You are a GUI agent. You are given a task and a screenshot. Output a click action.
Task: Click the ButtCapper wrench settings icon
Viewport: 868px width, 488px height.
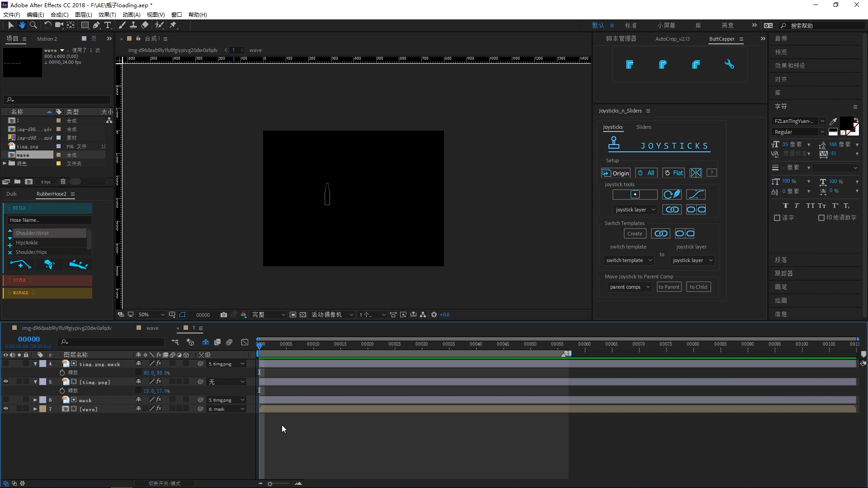[729, 65]
